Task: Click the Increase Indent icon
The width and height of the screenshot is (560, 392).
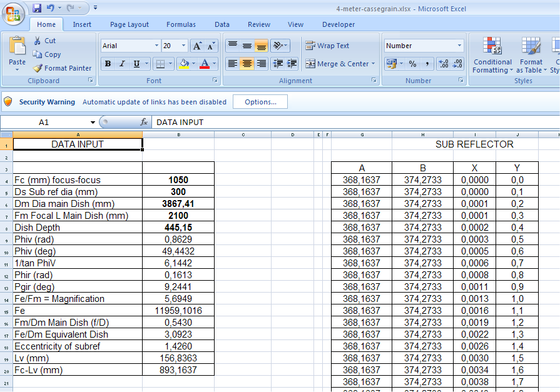Action: (290, 64)
